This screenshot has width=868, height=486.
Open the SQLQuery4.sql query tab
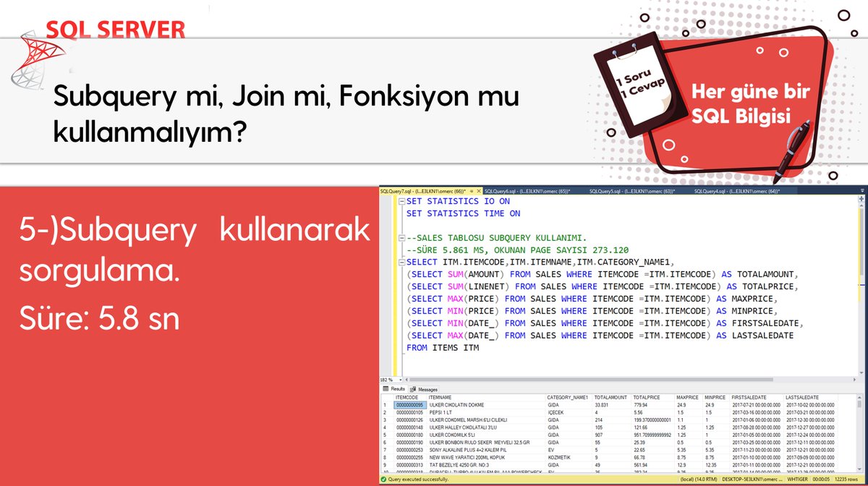click(737, 192)
